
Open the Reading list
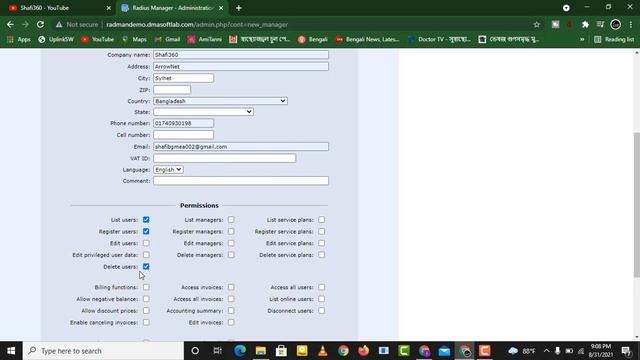pos(614,39)
